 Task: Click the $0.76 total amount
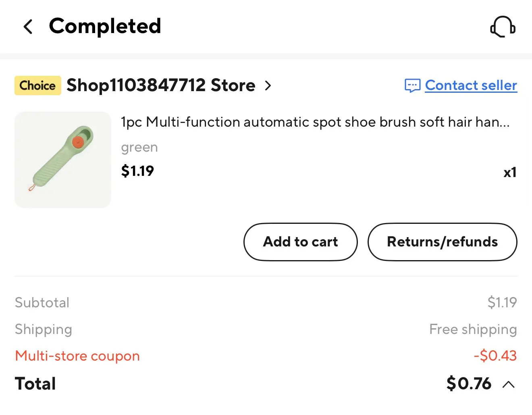click(469, 384)
